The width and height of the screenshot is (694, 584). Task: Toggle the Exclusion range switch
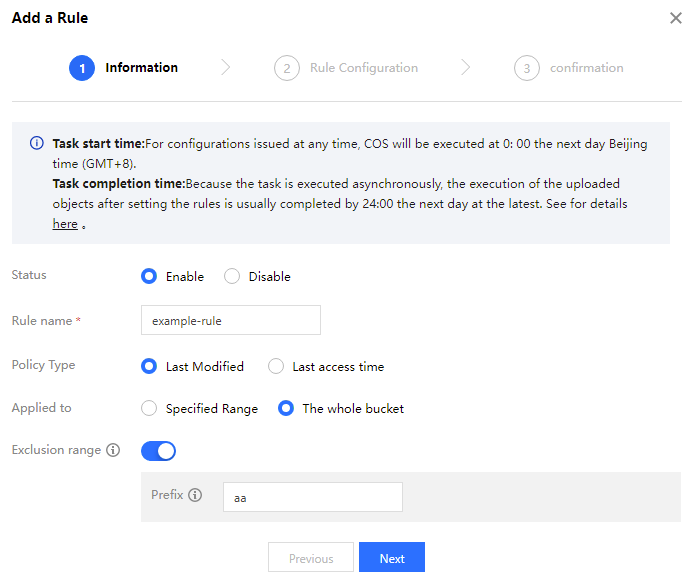[158, 451]
